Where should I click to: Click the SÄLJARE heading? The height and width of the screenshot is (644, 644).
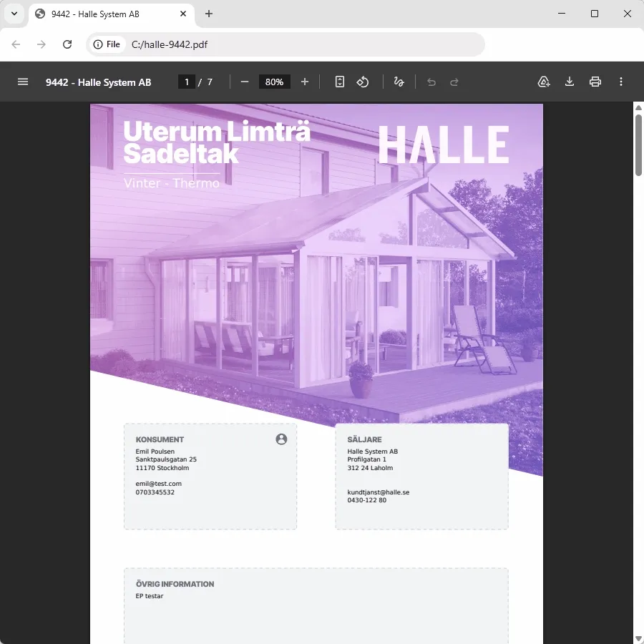[x=364, y=439]
